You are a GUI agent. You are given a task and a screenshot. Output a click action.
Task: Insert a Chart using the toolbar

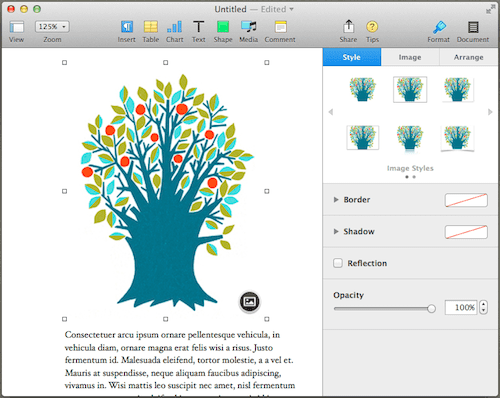click(x=174, y=27)
